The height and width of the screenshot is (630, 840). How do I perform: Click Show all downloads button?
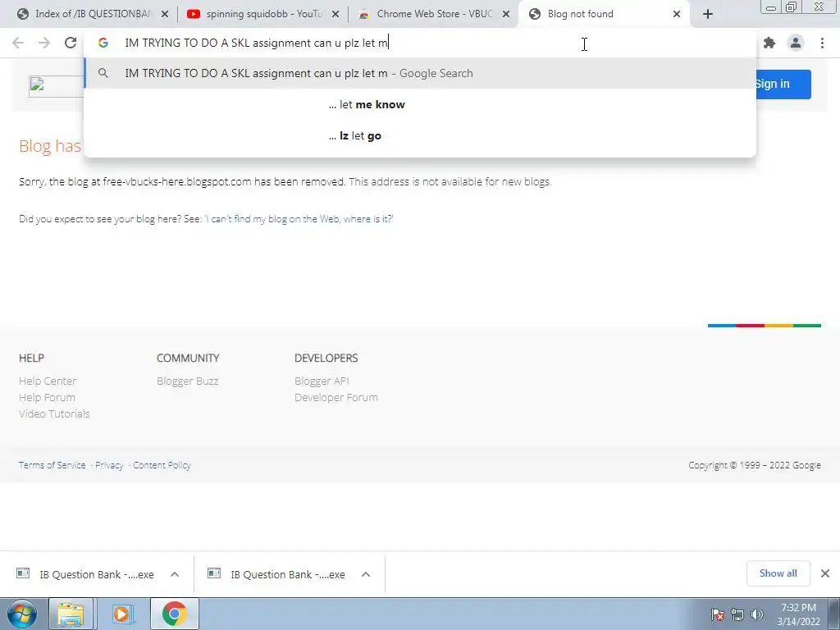778,573
